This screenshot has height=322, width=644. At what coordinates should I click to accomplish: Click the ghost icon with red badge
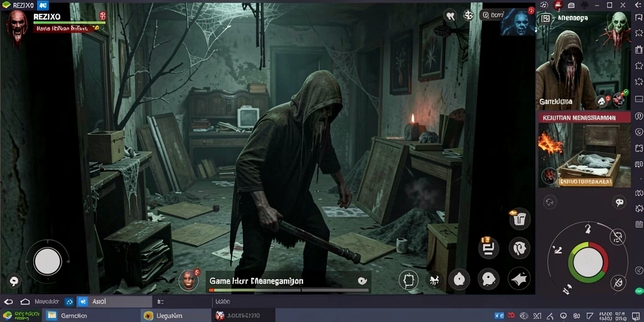pyautogui.click(x=602, y=101)
